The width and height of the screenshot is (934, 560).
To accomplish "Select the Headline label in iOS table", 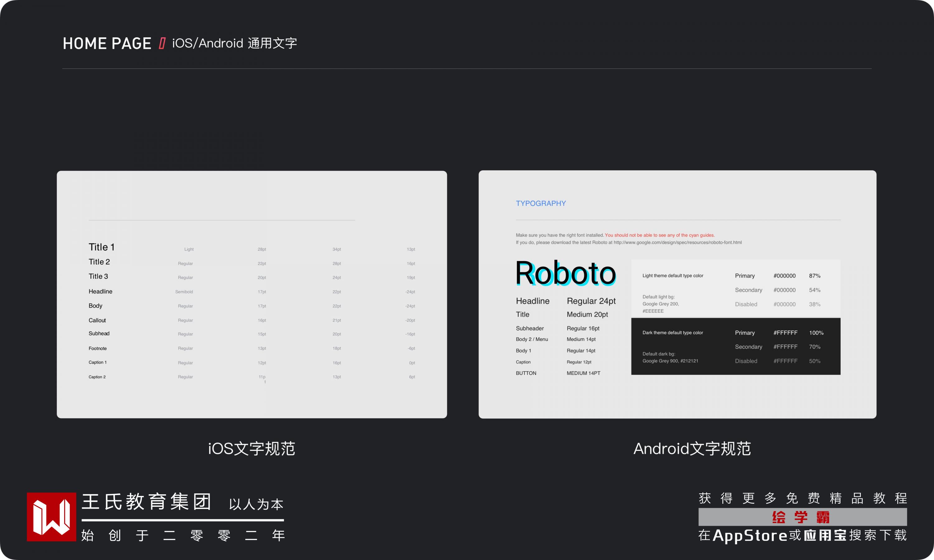I will (101, 291).
